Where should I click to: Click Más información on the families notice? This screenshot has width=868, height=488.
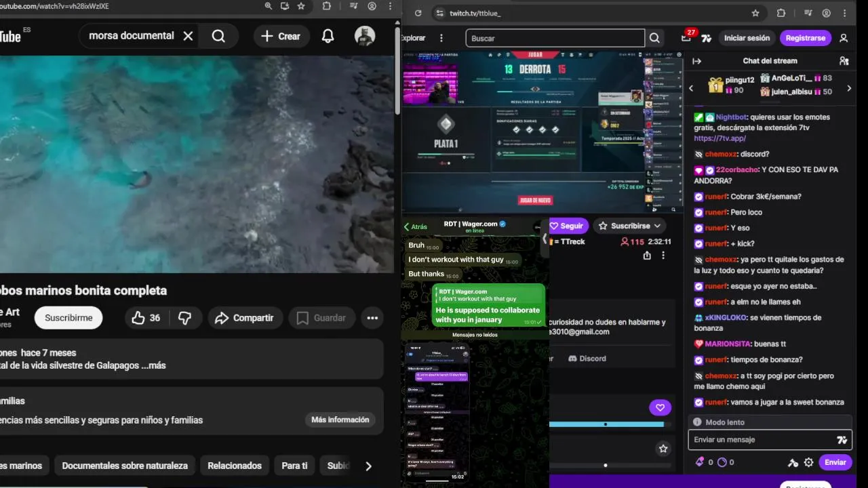click(340, 420)
